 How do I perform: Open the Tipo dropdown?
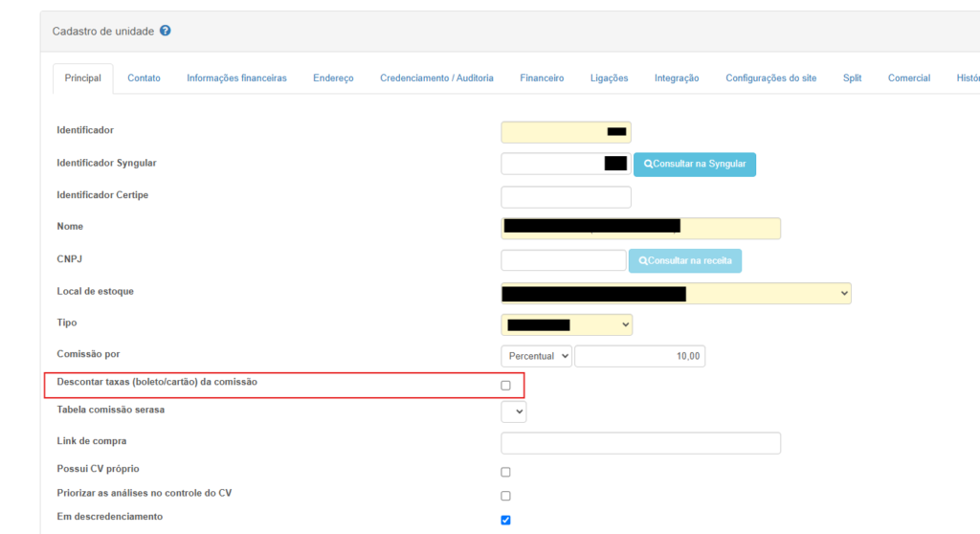point(567,325)
